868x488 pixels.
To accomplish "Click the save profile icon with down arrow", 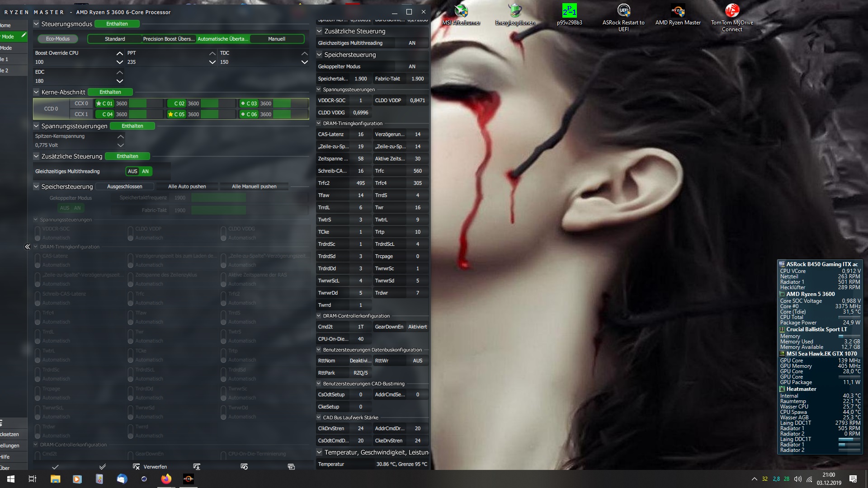I will pyautogui.click(x=197, y=467).
